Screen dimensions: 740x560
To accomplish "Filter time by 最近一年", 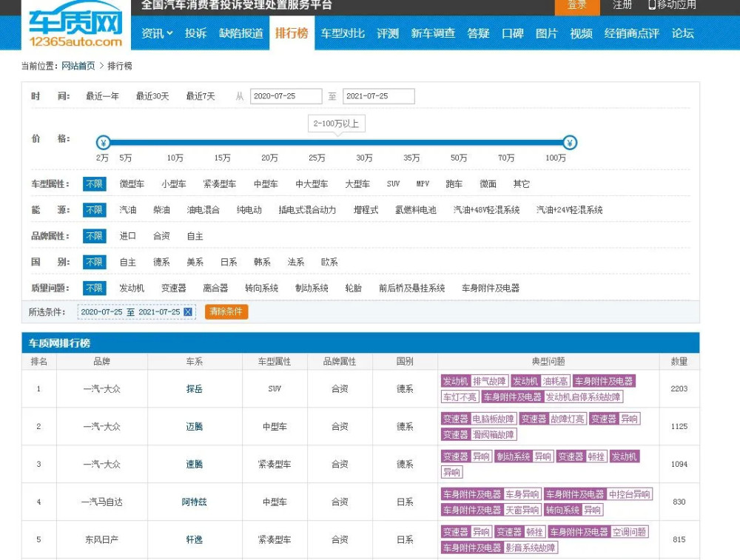I will click(102, 96).
